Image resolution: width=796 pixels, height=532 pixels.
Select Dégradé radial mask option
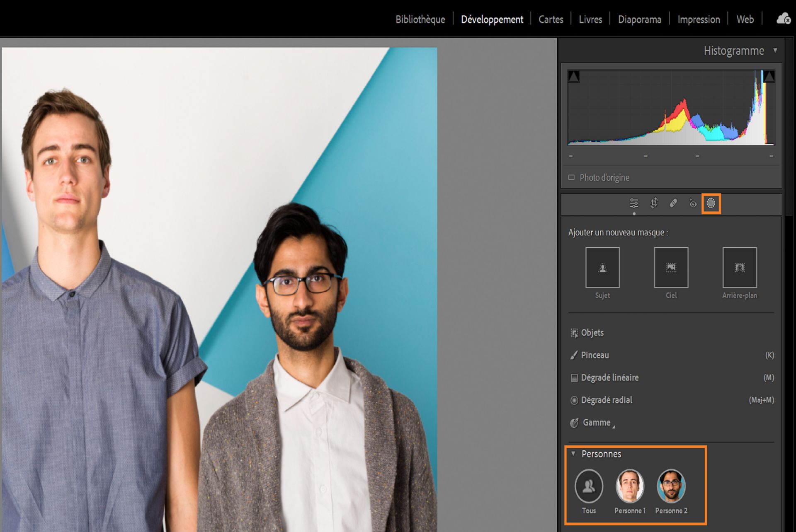(607, 400)
